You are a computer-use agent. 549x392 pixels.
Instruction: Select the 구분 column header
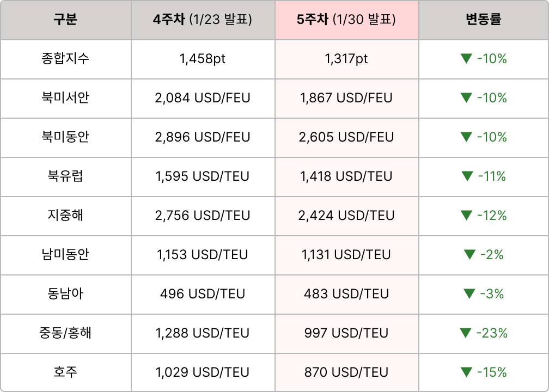click(65, 20)
